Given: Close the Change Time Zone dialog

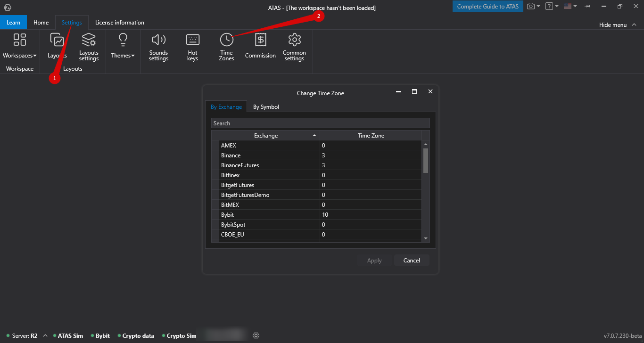Looking at the screenshot, I should point(430,92).
